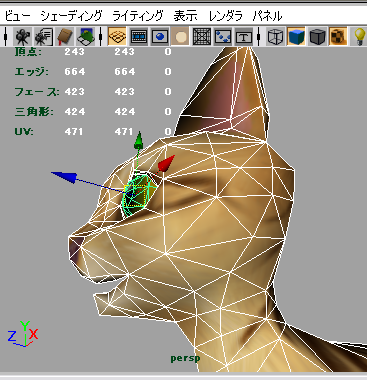Click the エッジ label in the HUD
The image size is (367, 380).
32,72
